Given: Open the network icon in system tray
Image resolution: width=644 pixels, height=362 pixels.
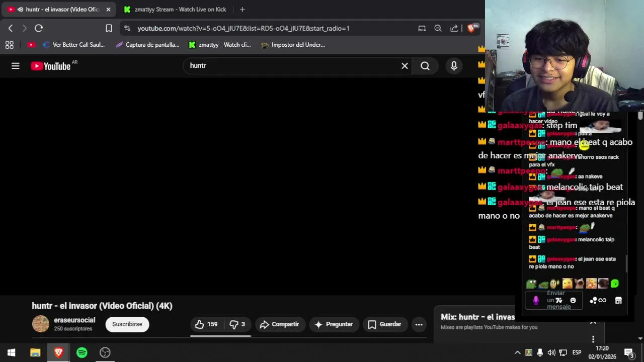Looking at the screenshot, I should 563,352.
